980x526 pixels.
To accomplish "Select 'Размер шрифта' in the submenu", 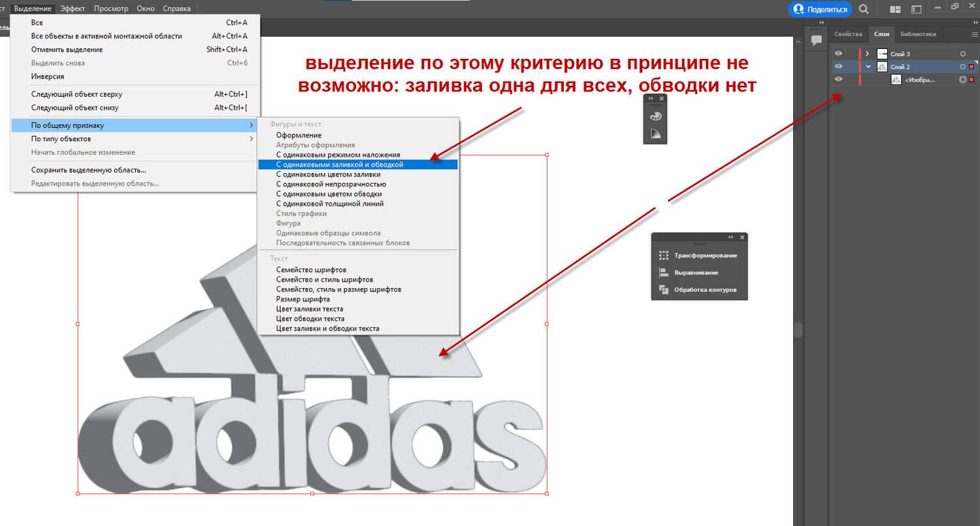I will point(358,299).
